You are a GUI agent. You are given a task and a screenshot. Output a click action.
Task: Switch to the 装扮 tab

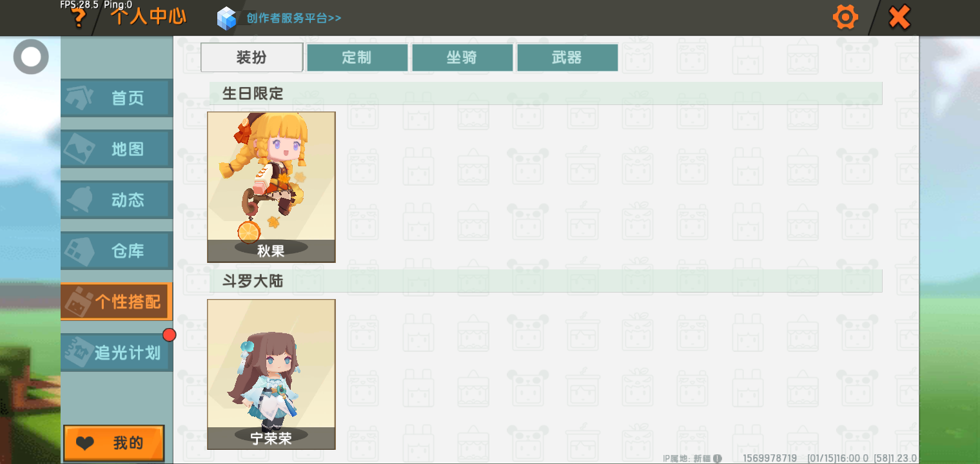click(x=251, y=57)
